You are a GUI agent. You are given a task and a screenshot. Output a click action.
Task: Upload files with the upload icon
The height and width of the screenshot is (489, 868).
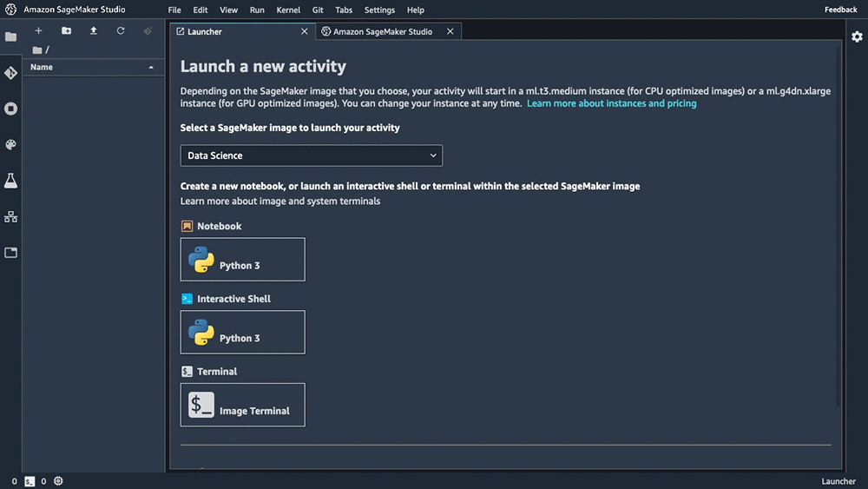click(x=94, y=30)
